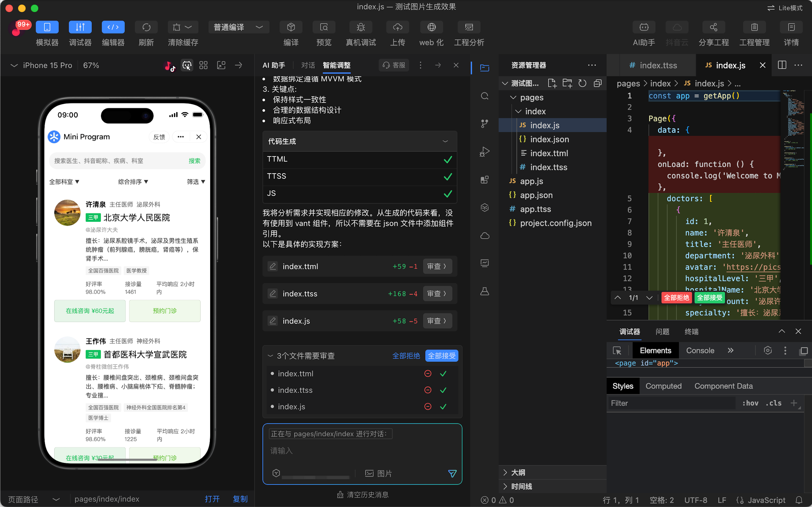Open the extensions icon in activity bar
812x507 pixels.
coord(485,180)
